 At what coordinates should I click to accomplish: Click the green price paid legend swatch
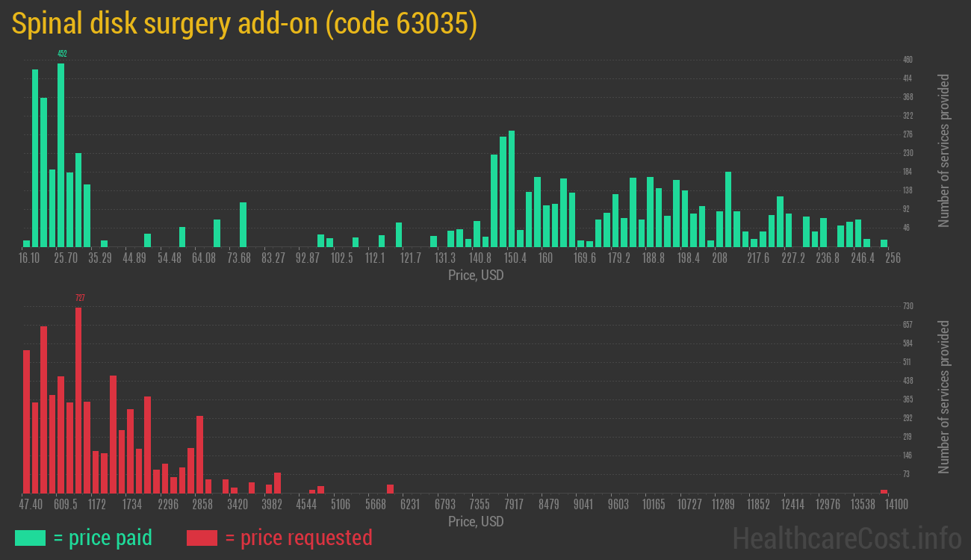[30, 538]
